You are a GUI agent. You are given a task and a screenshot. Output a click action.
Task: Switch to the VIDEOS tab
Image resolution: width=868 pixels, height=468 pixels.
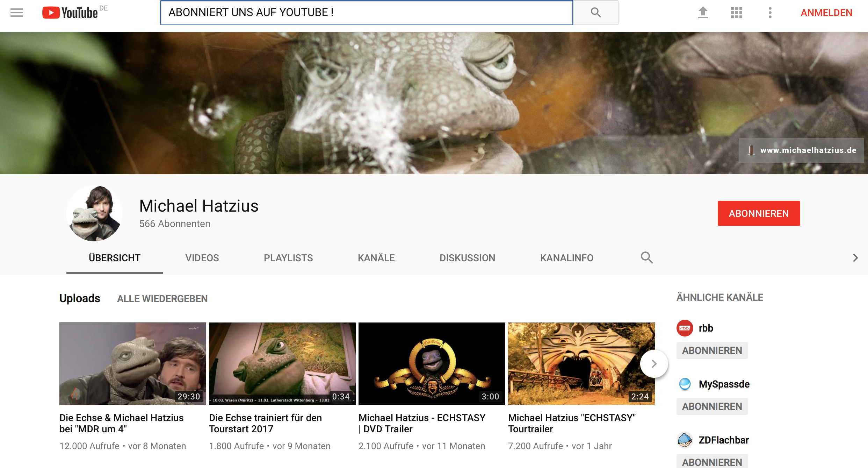(x=202, y=258)
